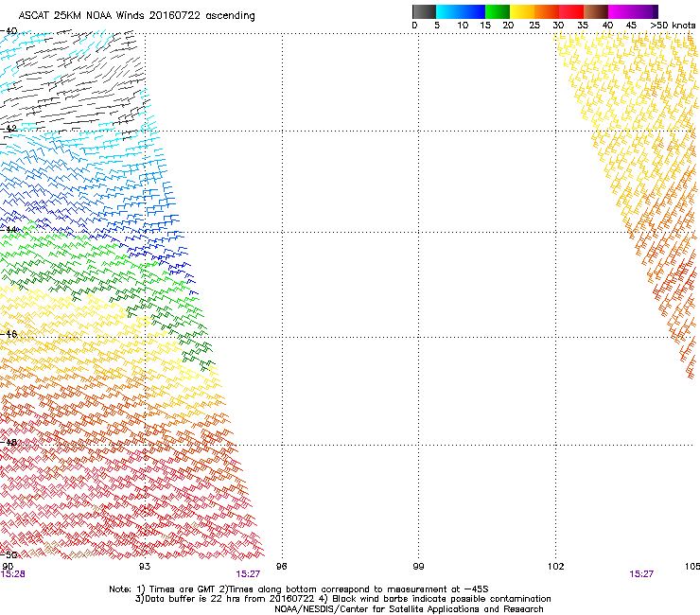Screen dimensions: 700x615
Task: Select the orange 25-30 knots legend swatch
Action: tap(547, 11)
